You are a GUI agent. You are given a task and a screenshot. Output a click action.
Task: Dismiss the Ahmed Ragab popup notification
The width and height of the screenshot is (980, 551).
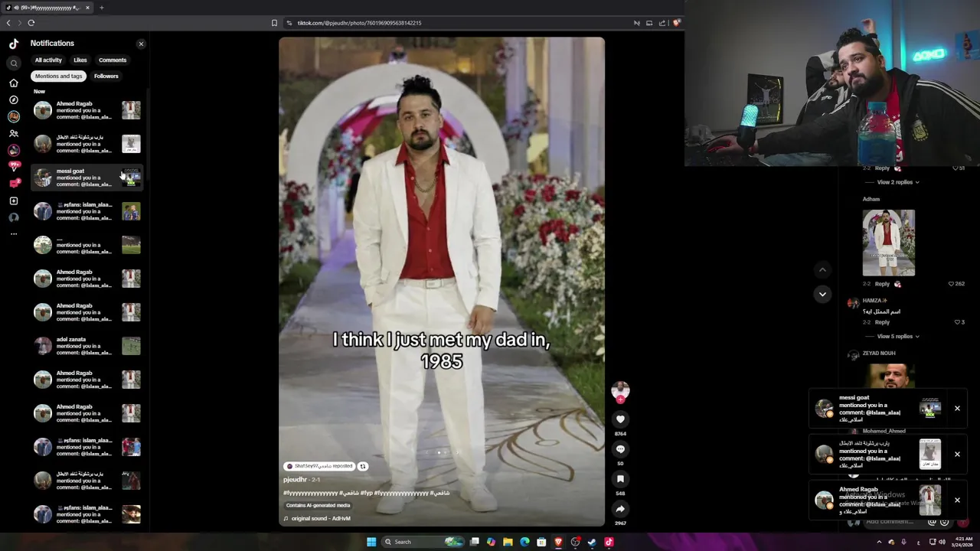957,500
